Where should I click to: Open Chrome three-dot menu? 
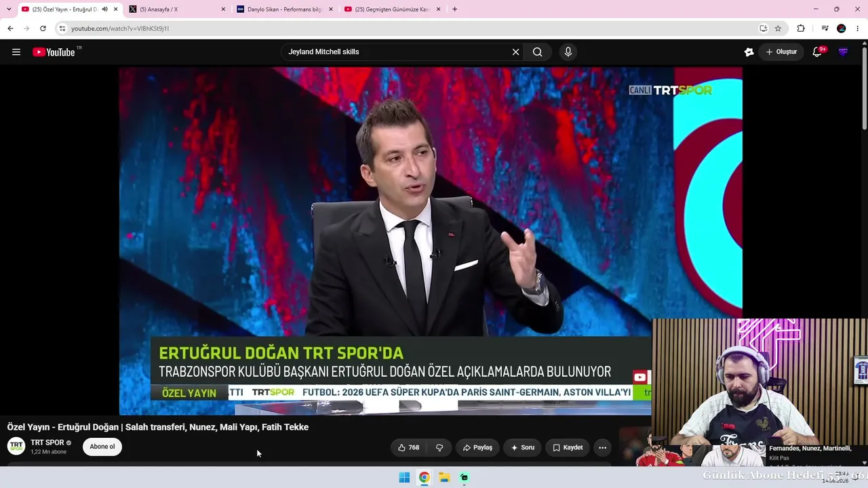pyautogui.click(x=858, y=28)
